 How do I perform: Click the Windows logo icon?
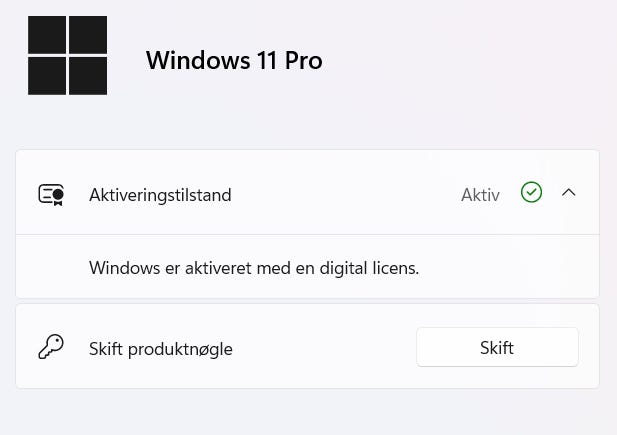pos(67,55)
